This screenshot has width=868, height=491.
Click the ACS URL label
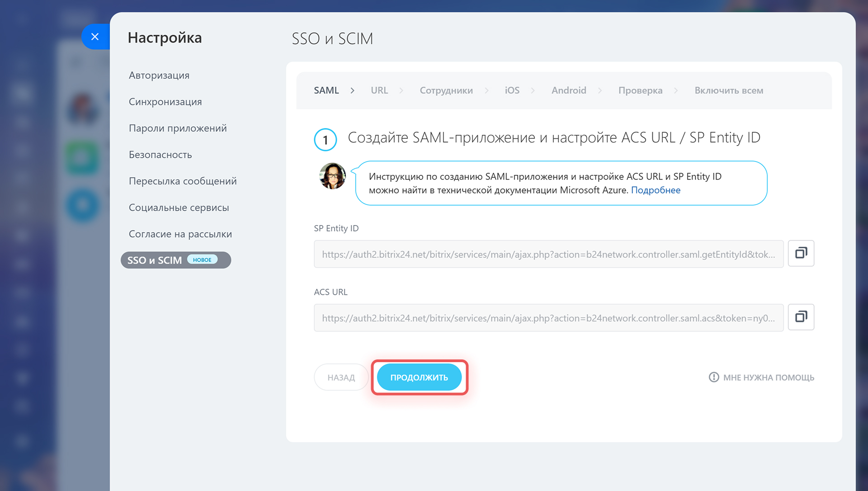tap(330, 292)
